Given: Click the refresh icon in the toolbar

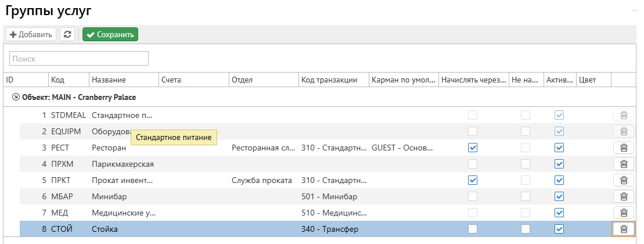Looking at the screenshot, I should tap(68, 35).
